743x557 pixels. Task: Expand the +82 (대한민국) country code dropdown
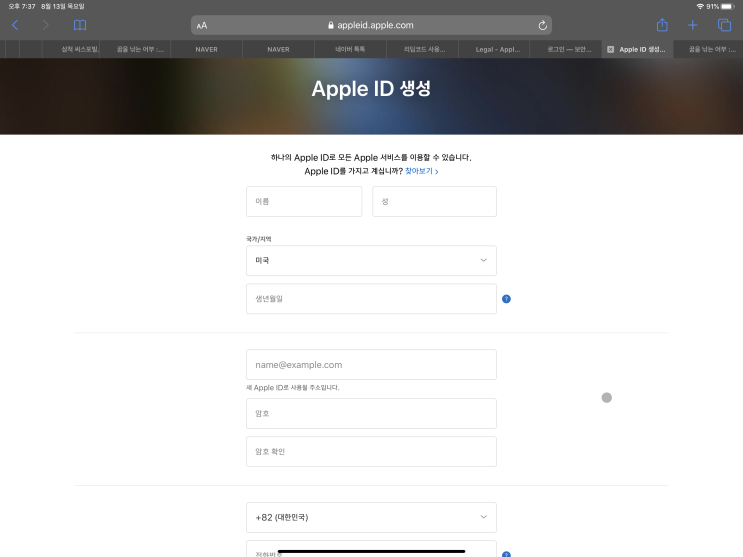371,517
